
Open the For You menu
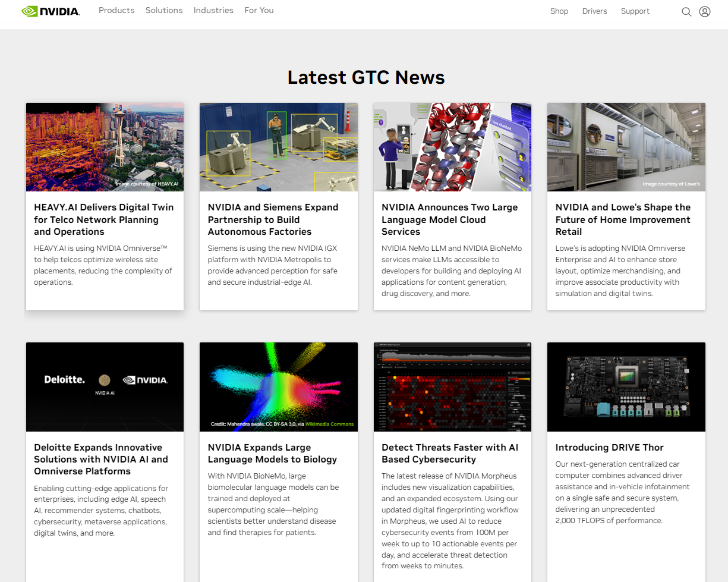[x=259, y=11]
